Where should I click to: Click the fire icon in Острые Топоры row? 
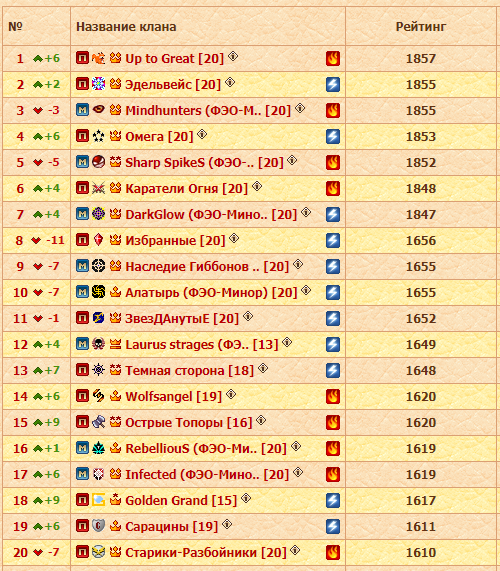[x=333, y=422]
